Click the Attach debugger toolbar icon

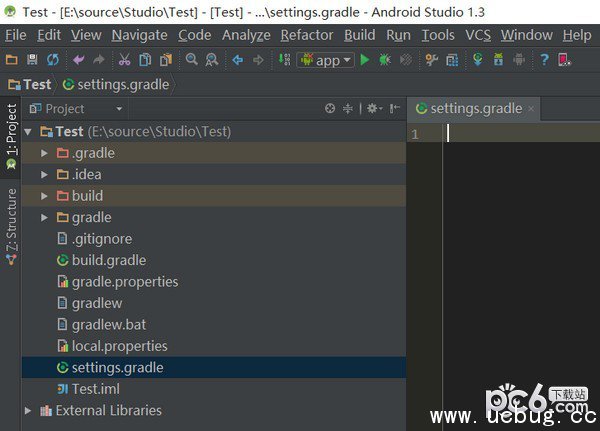tap(406, 60)
